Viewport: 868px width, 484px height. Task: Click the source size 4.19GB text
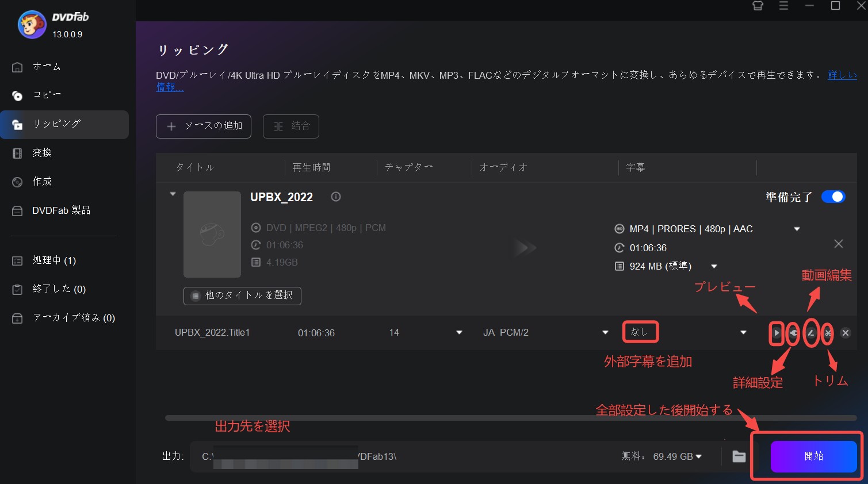(x=282, y=263)
